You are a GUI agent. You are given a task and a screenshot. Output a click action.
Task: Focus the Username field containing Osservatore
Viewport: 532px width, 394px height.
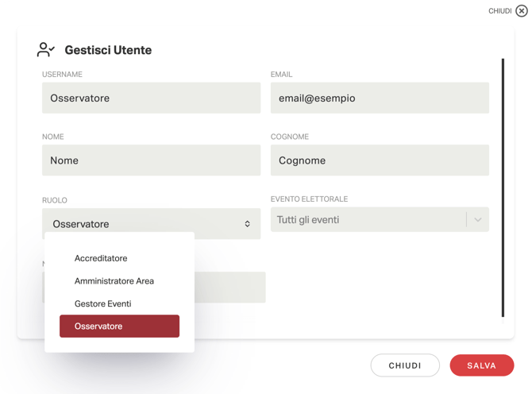point(151,98)
